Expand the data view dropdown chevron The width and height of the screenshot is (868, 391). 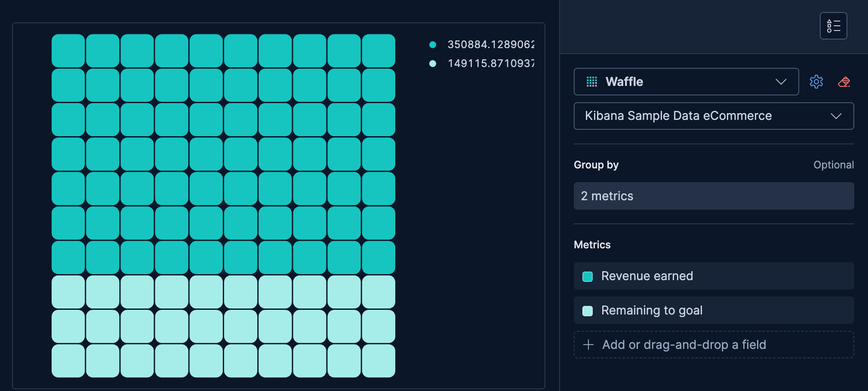(836, 116)
